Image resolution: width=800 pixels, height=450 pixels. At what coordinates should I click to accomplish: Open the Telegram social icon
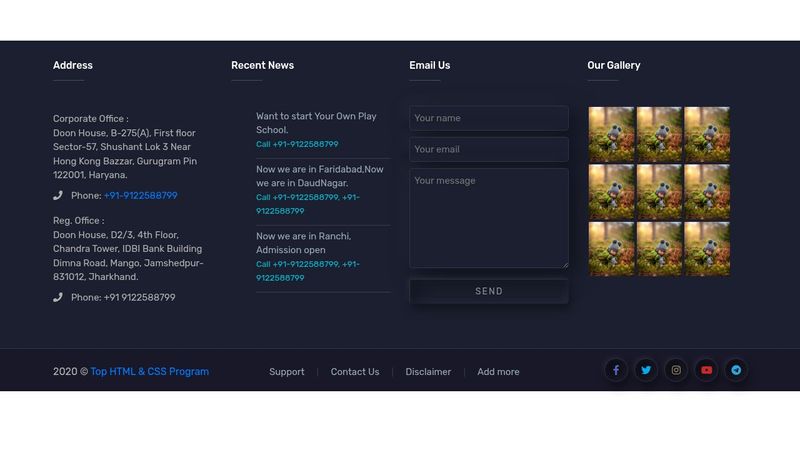[736, 370]
